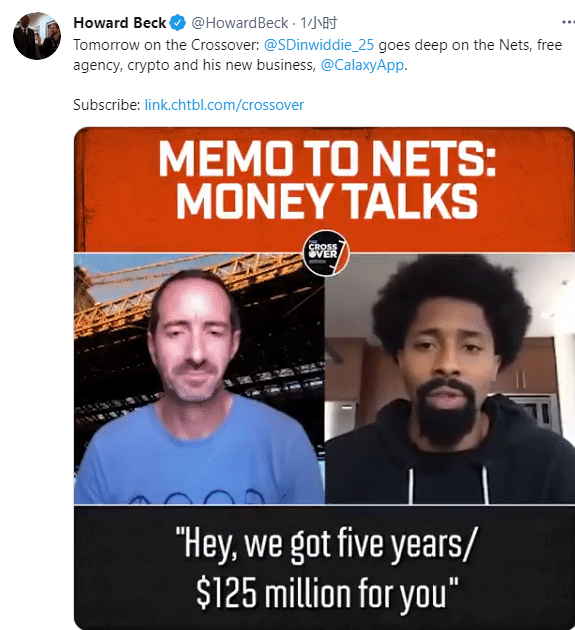Click the Memo to Nets: Money Talks headline

click(327, 180)
